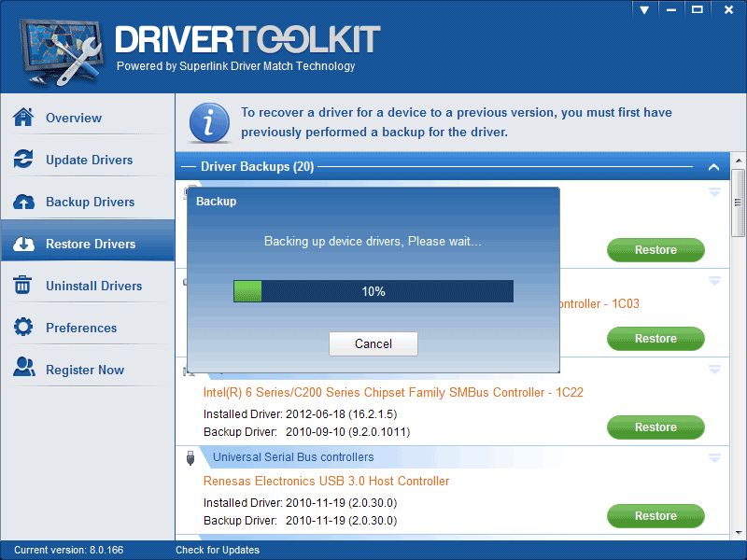Cancel the driver backup operation
This screenshot has width=747, height=560.
(373, 343)
